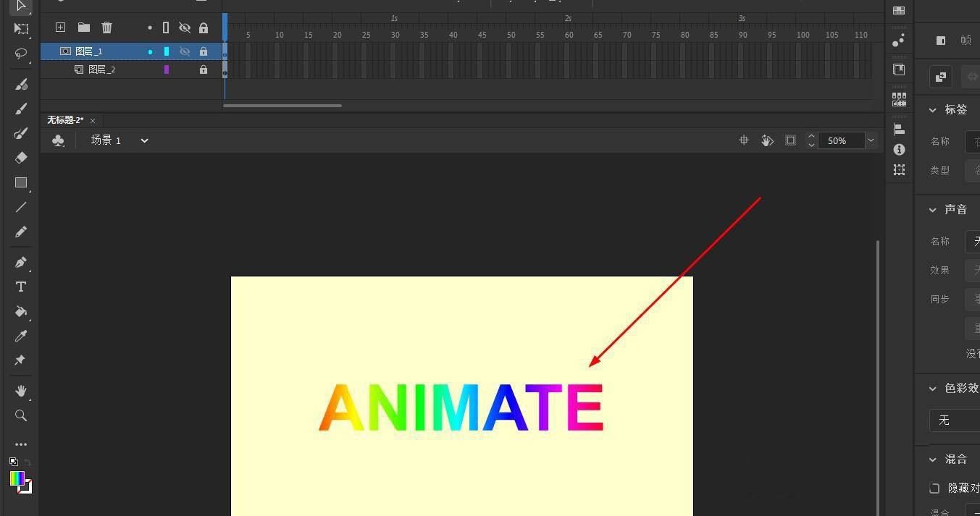Image resolution: width=980 pixels, height=516 pixels.
Task: Collapse the 声音 section
Action: point(933,209)
